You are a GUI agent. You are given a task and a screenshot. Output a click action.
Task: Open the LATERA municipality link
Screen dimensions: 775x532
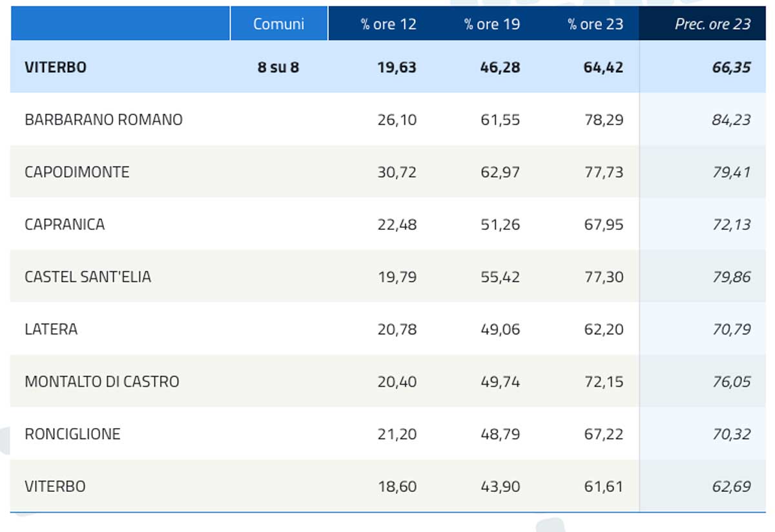pos(51,329)
